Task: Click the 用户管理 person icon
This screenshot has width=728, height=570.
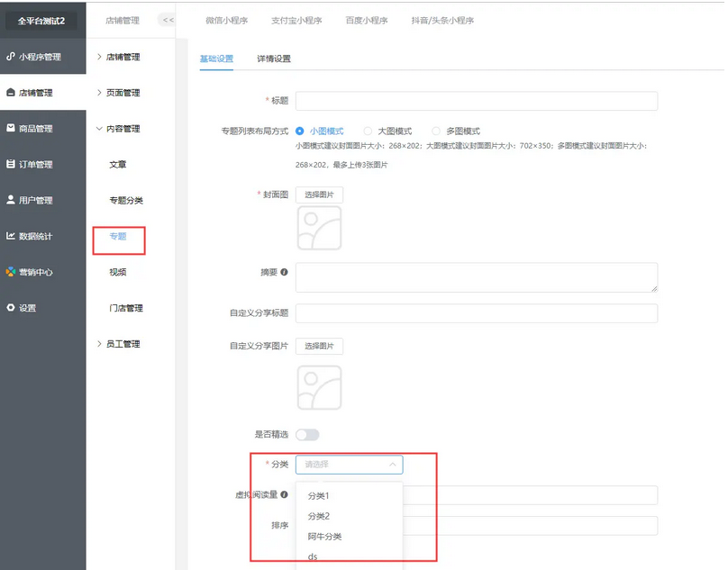Action: click(11, 200)
